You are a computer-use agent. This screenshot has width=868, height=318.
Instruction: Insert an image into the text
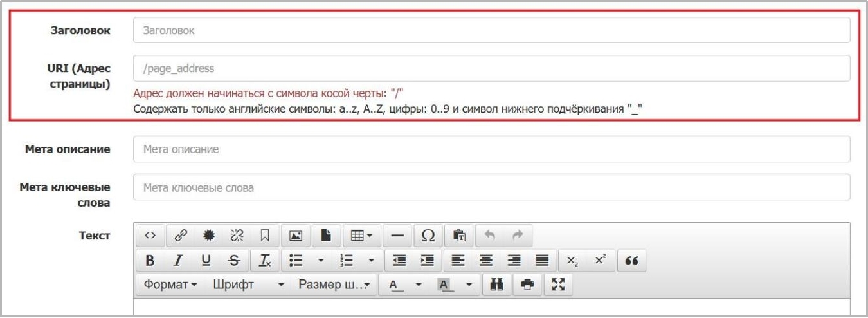click(296, 236)
